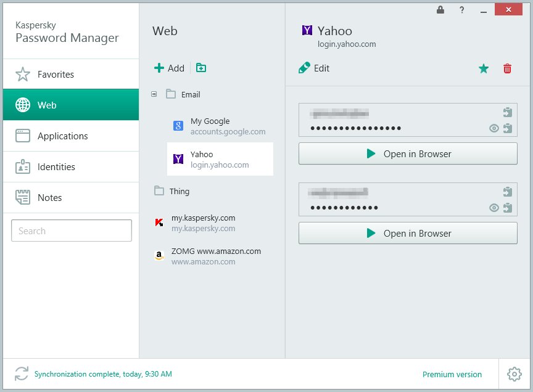Click the Identities badge icon in the sidebar
Image resolution: width=533 pixels, height=392 pixels.
pyautogui.click(x=23, y=166)
